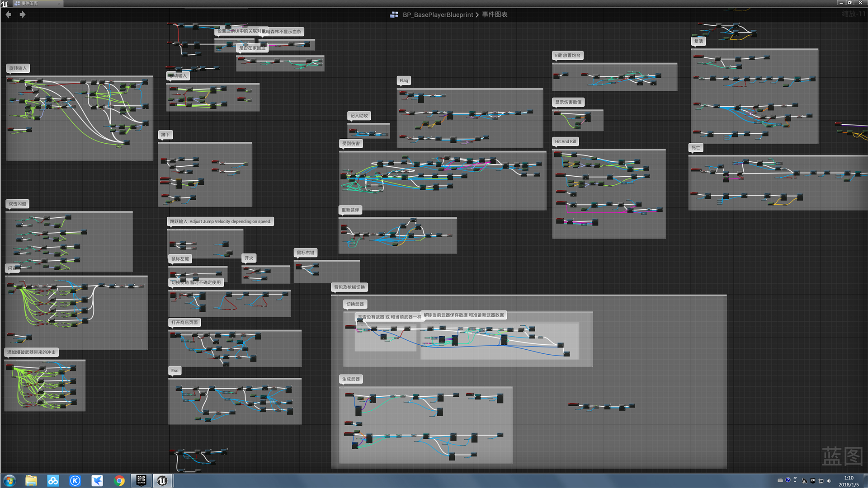Click the input method keyboard icon in tray
Screen dimensions: 868x488
coord(780,481)
